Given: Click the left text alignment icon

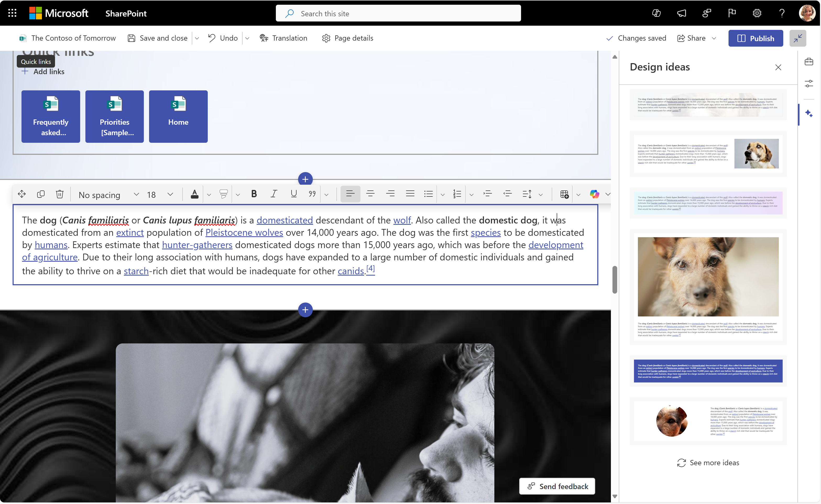Looking at the screenshot, I should [x=349, y=194].
